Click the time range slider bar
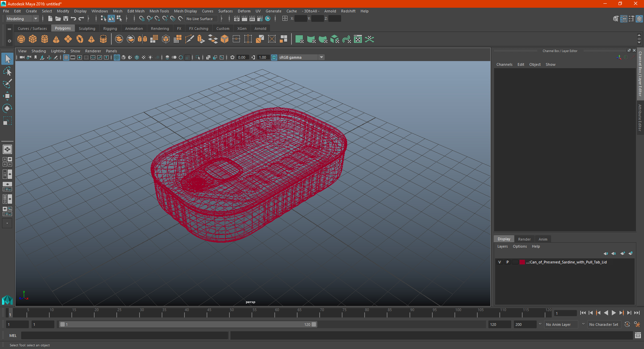The height and width of the screenshot is (349, 644). pyautogui.click(x=188, y=325)
